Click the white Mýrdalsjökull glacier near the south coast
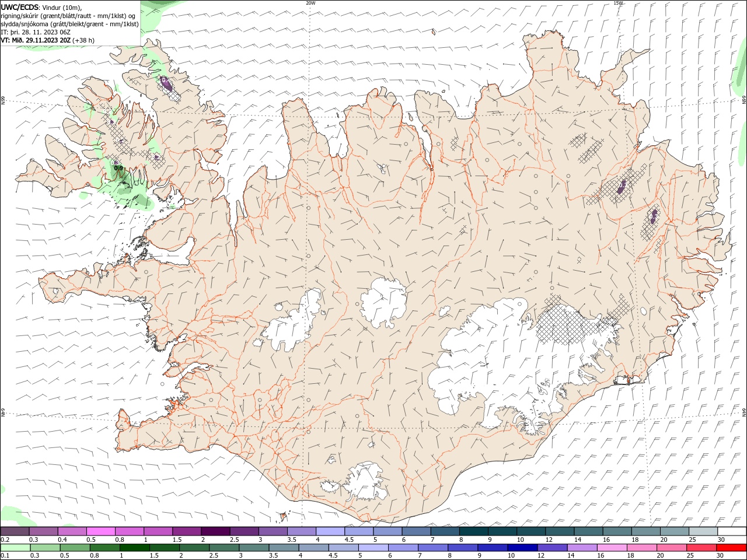The width and height of the screenshot is (747, 560). coord(365,482)
